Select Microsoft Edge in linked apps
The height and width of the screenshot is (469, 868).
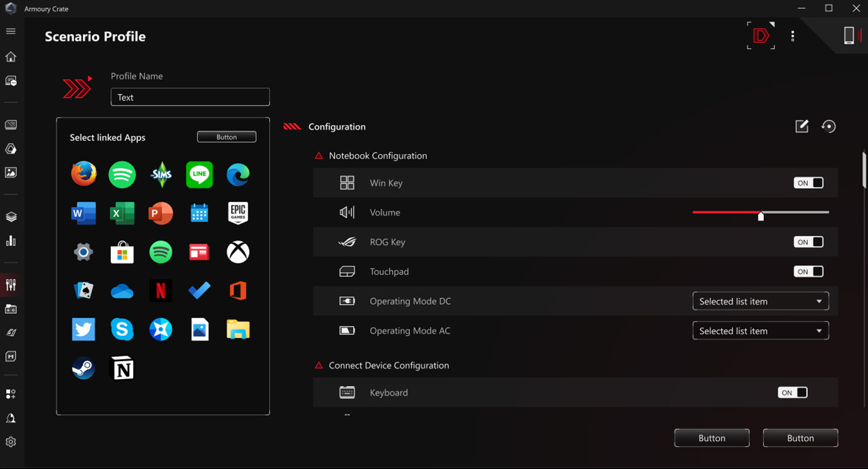tap(238, 174)
